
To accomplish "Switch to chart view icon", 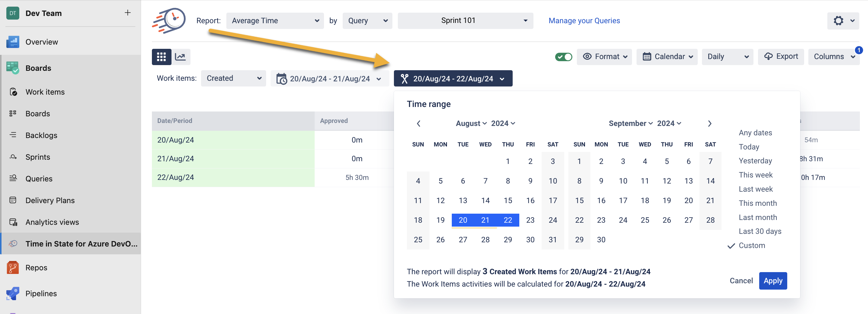I will tap(181, 57).
